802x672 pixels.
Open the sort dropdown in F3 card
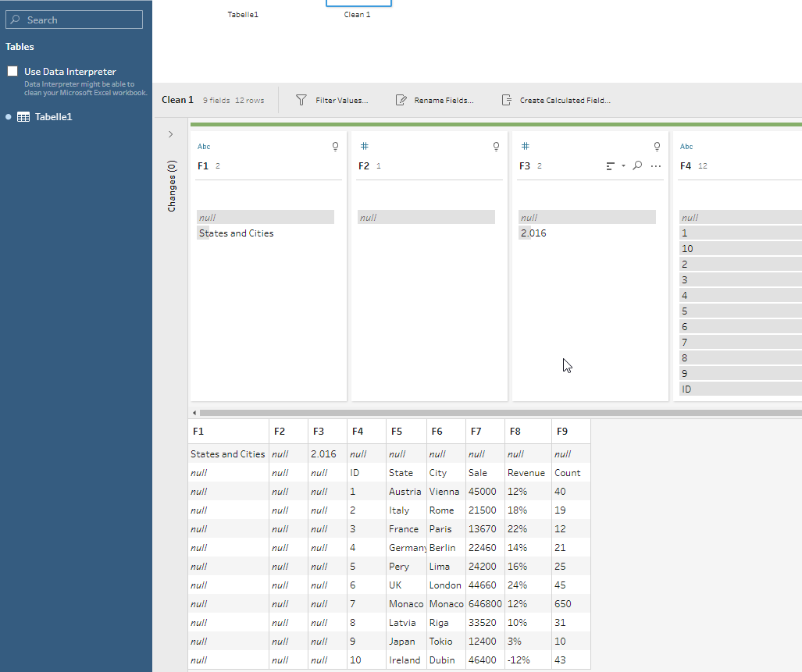pyautogui.click(x=615, y=165)
